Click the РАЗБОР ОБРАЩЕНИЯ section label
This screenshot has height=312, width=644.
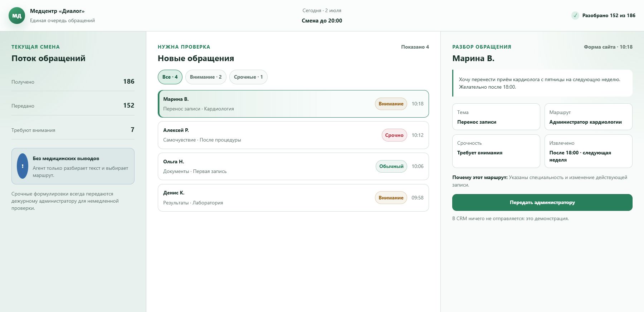[482, 47]
